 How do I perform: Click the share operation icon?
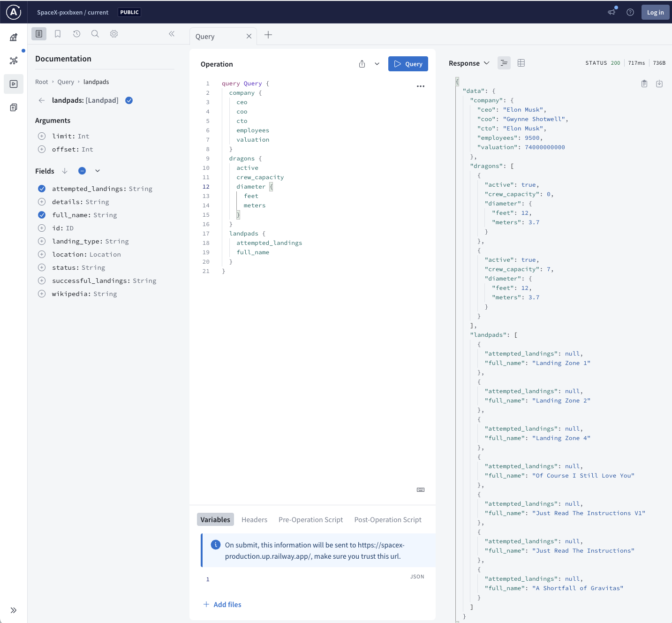[x=362, y=64]
